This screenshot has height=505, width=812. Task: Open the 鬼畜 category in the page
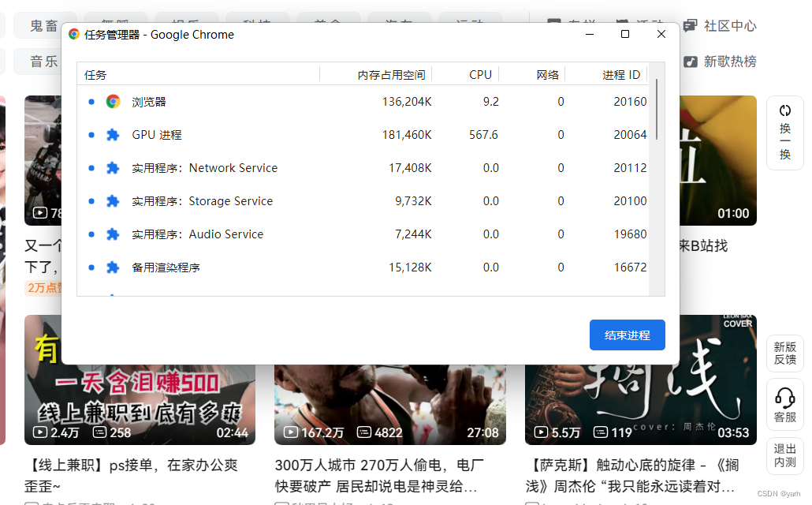click(44, 25)
